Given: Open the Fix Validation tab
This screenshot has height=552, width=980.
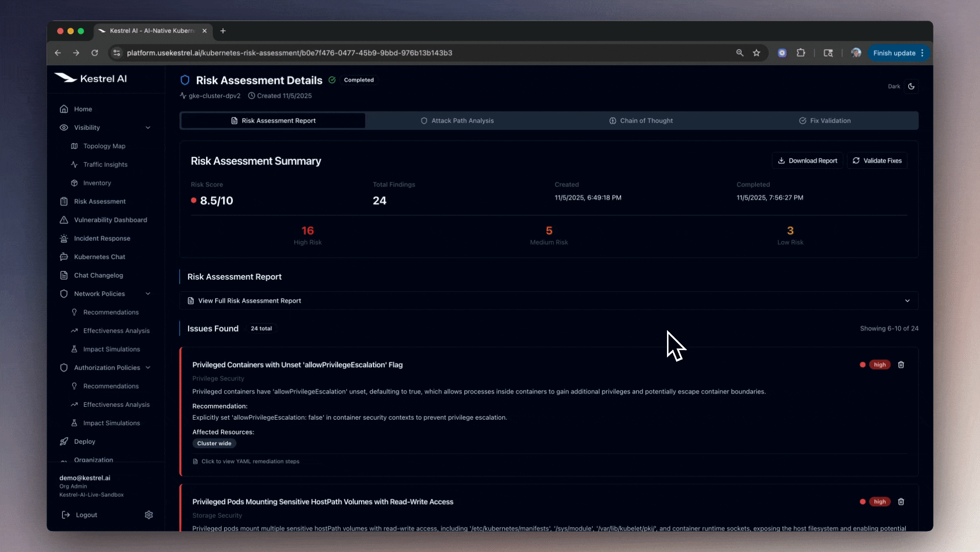Looking at the screenshot, I should (x=825, y=121).
